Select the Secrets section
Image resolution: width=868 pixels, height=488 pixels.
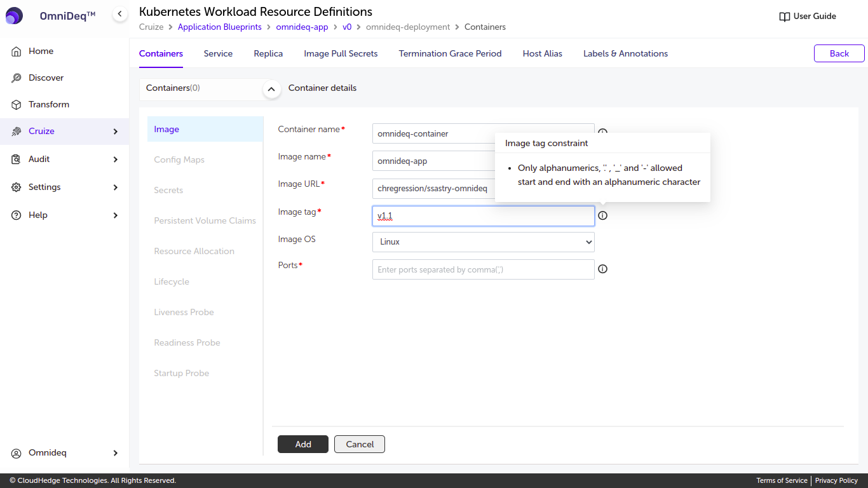(205, 190)
